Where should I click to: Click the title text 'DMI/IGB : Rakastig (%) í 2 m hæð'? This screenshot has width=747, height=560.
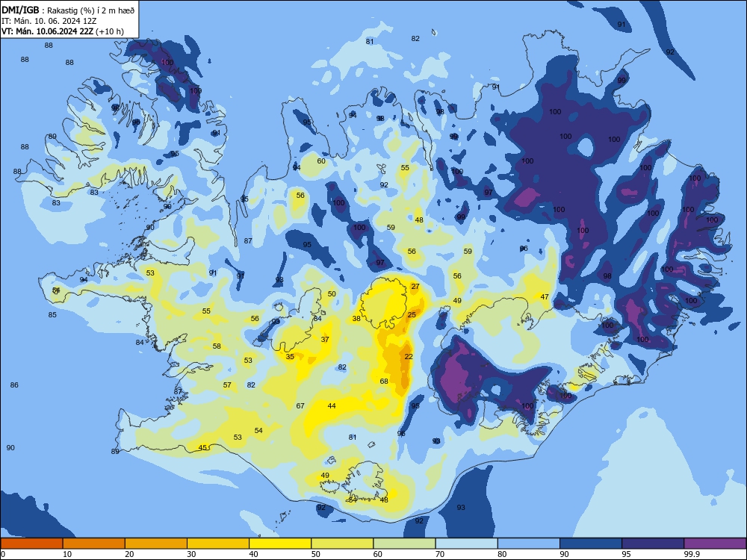click(68, 10)
